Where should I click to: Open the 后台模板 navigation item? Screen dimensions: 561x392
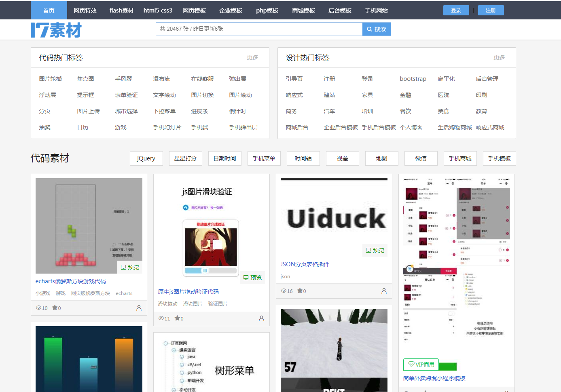(340, 11)
